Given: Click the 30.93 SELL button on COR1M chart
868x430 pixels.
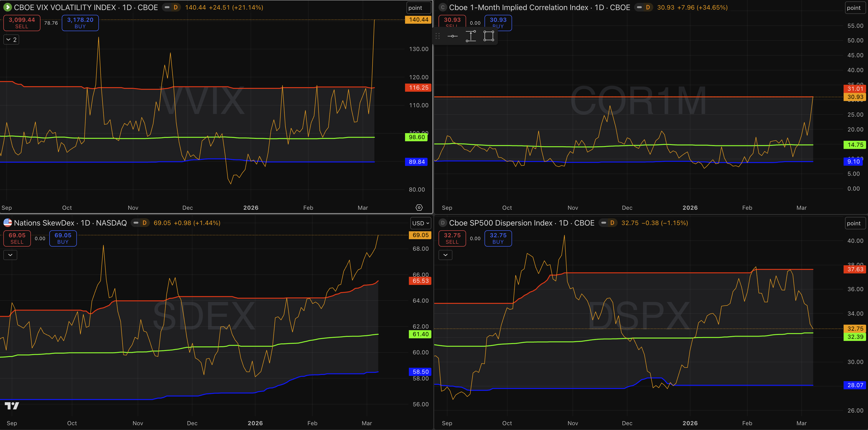Looking at the screenshot, I should pos(452,21).
